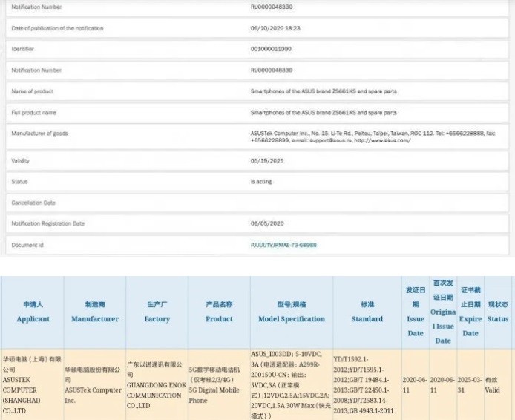Click the 'Manufacturer' column header
This screenshot has height=420, width=515.
coord(95,312)
